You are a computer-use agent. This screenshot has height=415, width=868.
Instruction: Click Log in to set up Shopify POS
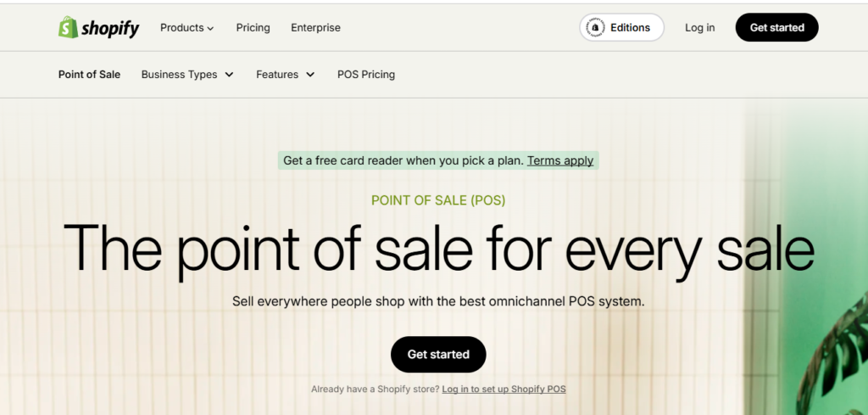click(x=504, y=389)
